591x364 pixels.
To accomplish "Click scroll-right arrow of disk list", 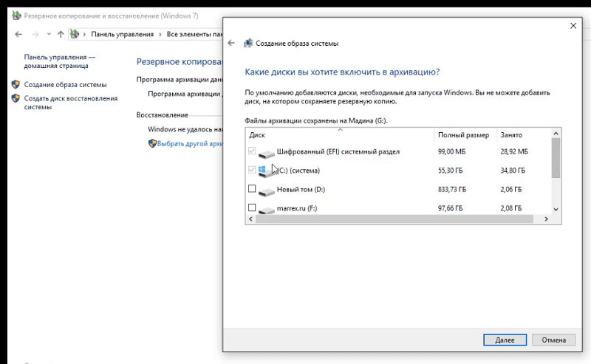I will pos(546,219).
